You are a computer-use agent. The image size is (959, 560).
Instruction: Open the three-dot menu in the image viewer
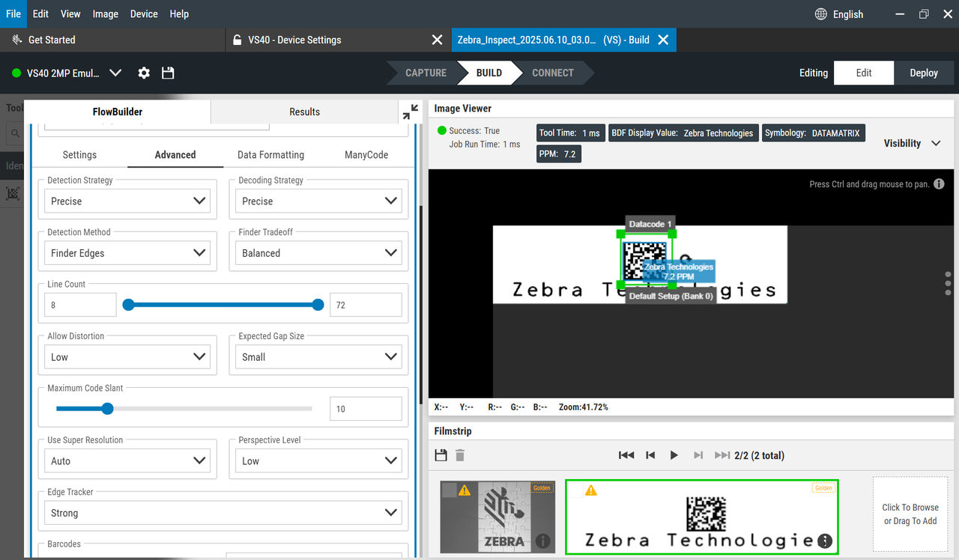[949, 283]
